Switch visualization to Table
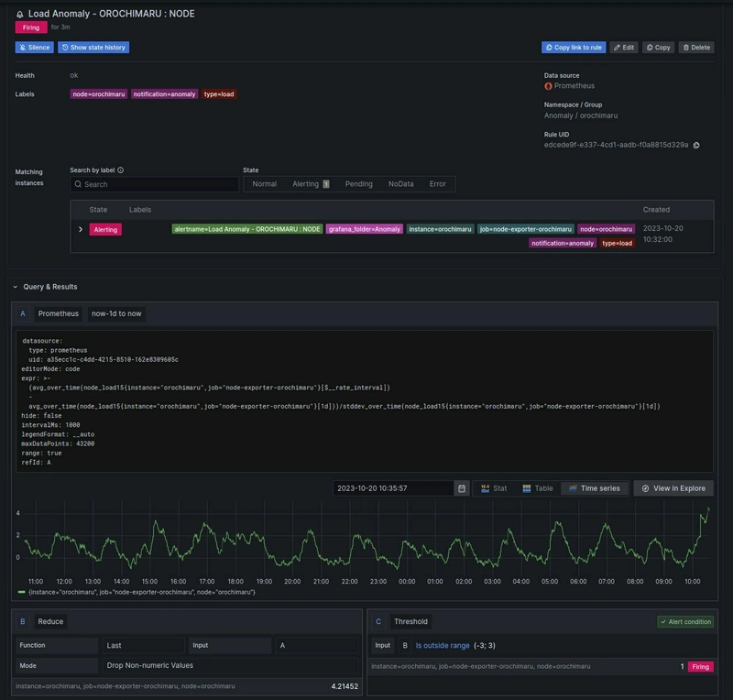Screen dimensions: 733x700 (x=538, y=488)
